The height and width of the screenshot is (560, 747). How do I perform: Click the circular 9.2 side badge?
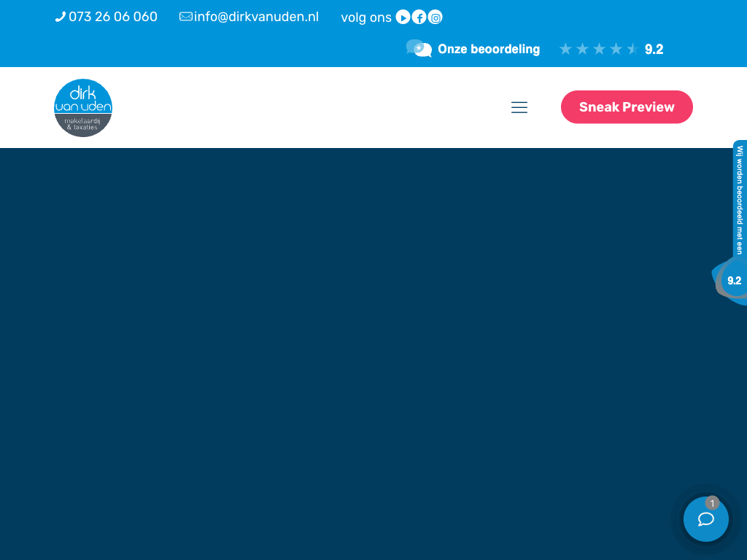click(734, 281)
